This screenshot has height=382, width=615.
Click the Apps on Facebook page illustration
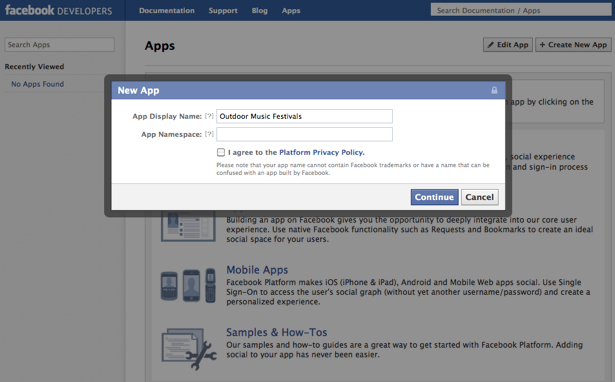tap(188, 226)
